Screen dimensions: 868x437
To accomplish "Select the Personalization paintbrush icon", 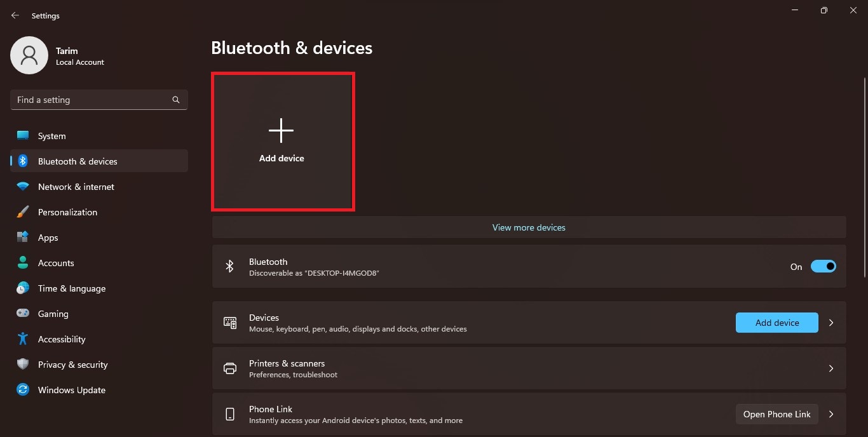I will point(23,212).
